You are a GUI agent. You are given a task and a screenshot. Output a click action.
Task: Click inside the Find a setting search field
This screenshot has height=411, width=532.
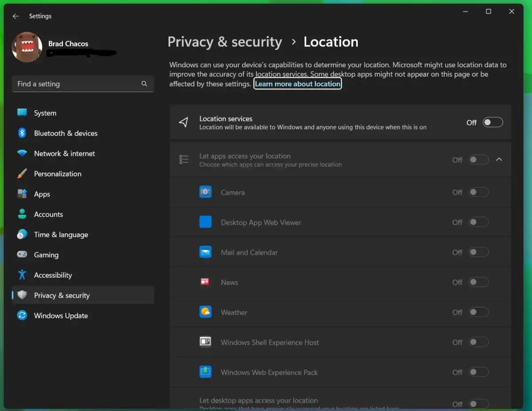point(75,84)
